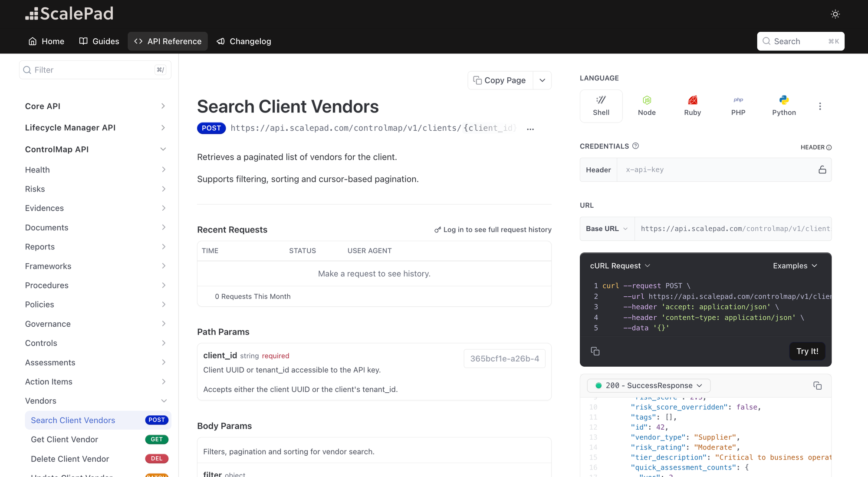The image size is (868, 477).
Task: Expand the Assessments sidebar group
Action: pyautogui.click(x=95, y=362)
